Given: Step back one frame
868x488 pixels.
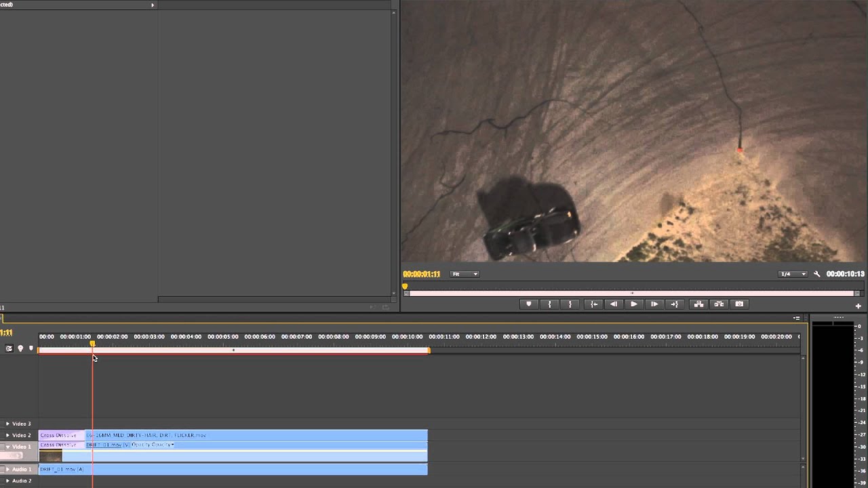Looking at the screenshot, I should (614, 304).
